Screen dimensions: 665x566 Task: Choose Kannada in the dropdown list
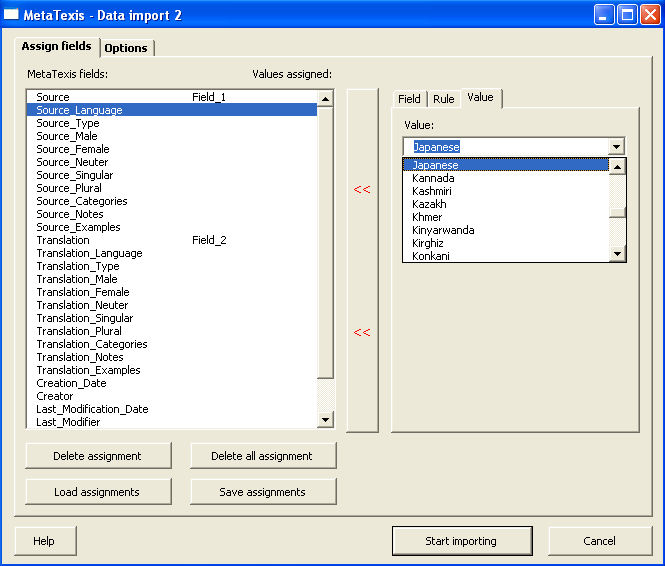506,178
